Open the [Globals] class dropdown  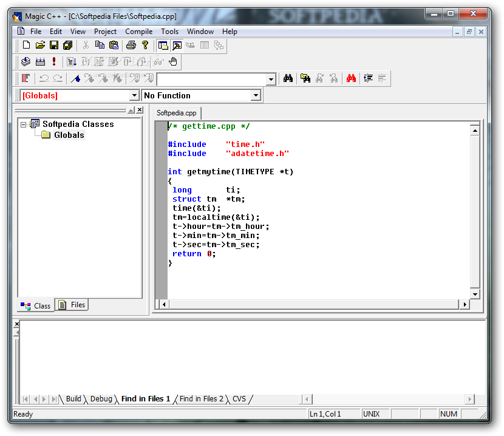(134, 95)
